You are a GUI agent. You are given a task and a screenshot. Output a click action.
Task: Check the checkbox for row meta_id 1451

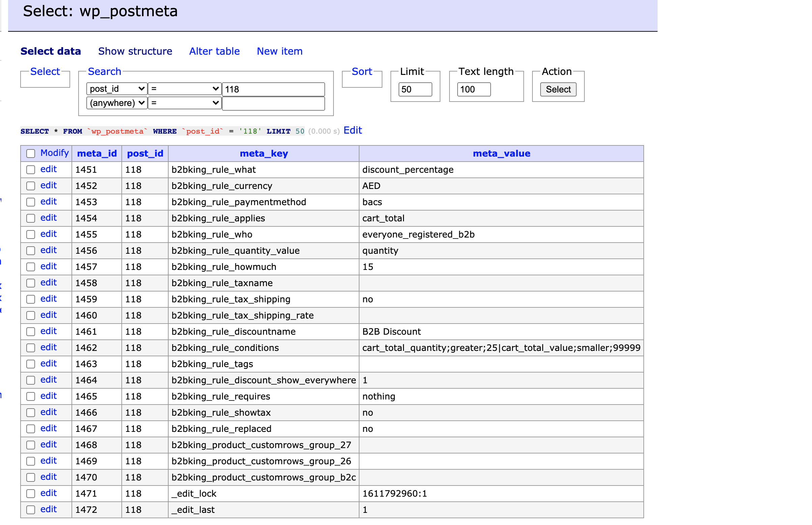[x=31, y=169]
